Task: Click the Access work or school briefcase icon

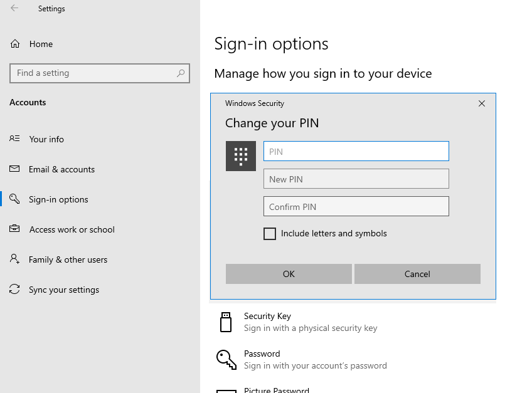Action: click(15, 229)
